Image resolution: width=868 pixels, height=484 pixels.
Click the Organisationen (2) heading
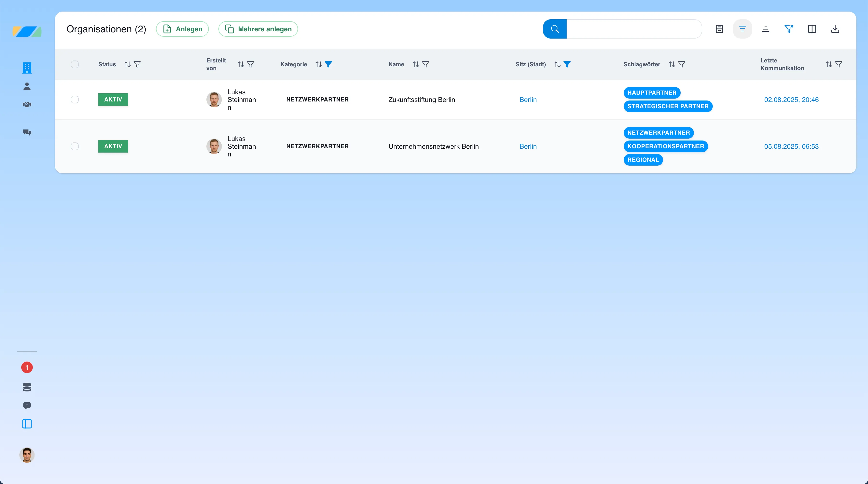point(106,29)
